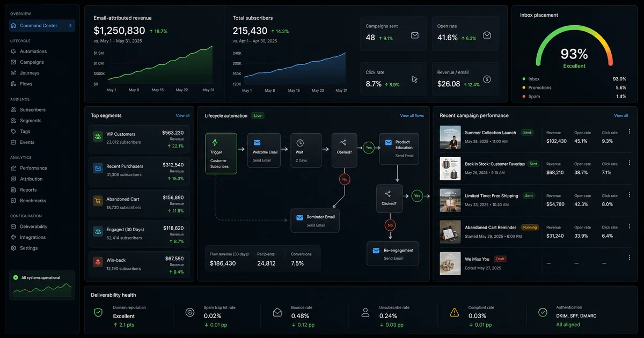Open Journeys in the sidebar
This screenshot has width=644, height=338.
tap(30, 73)
